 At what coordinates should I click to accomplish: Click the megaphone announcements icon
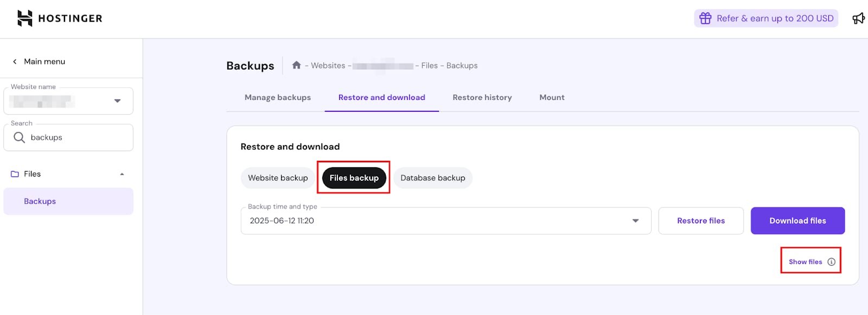click(x=858, y=18)
